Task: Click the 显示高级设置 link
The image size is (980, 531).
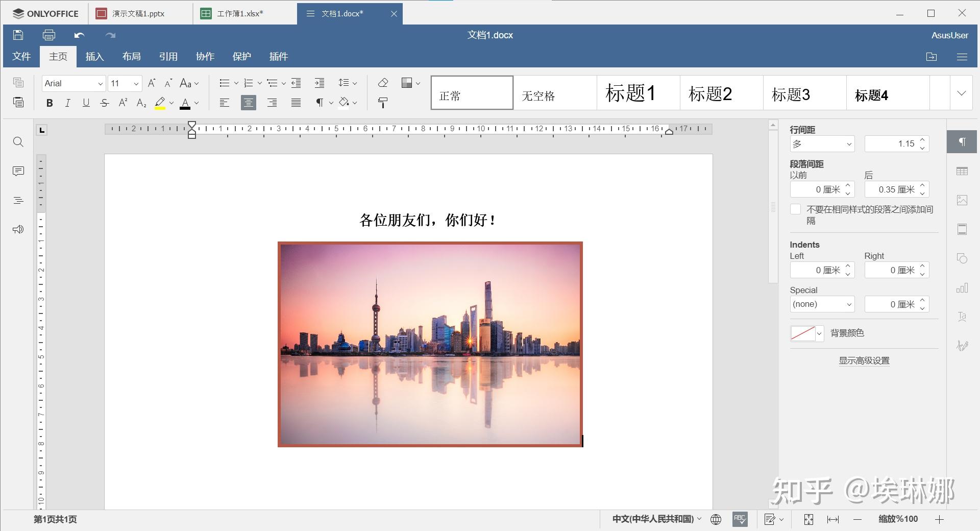Action: pyautogui.click(x=864, y=361)
